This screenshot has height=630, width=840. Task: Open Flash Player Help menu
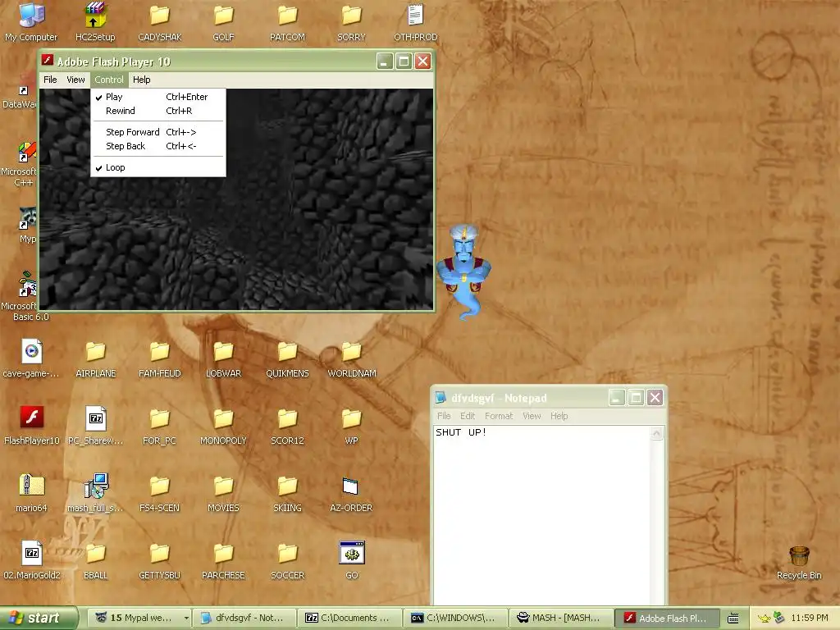pyautogui.click(x=141, y=80)
